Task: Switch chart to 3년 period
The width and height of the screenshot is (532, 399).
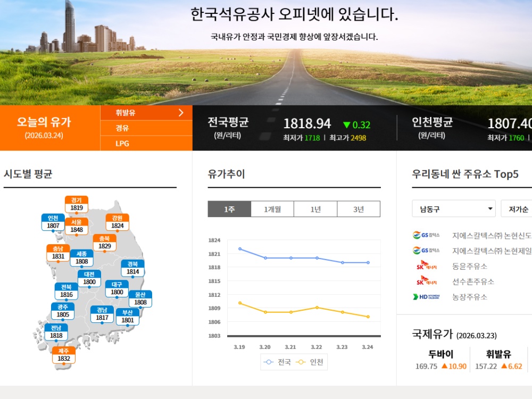Action: (x=359, y=209)
